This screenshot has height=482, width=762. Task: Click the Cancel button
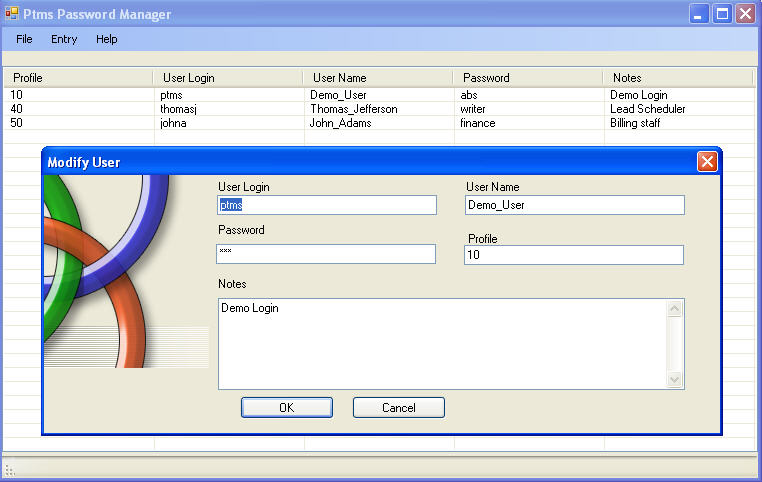click(398, 408)
